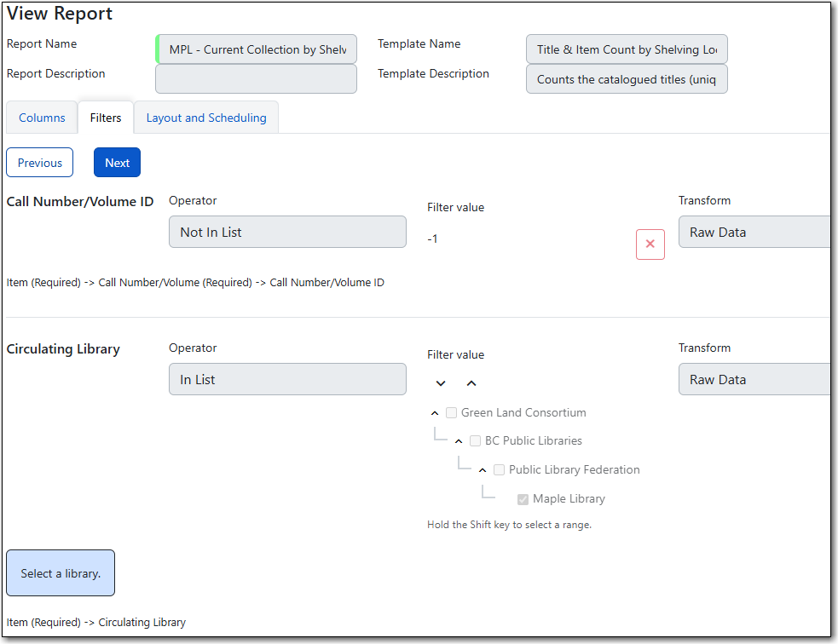
Task: Open the Not In List operator dropdown
Action: [287, 232]
